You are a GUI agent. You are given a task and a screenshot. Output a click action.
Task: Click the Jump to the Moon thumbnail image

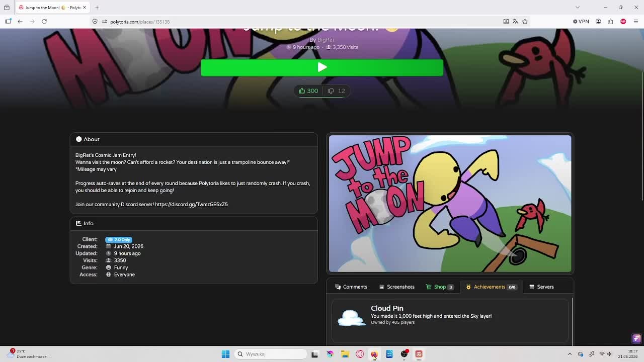point(450,204)
